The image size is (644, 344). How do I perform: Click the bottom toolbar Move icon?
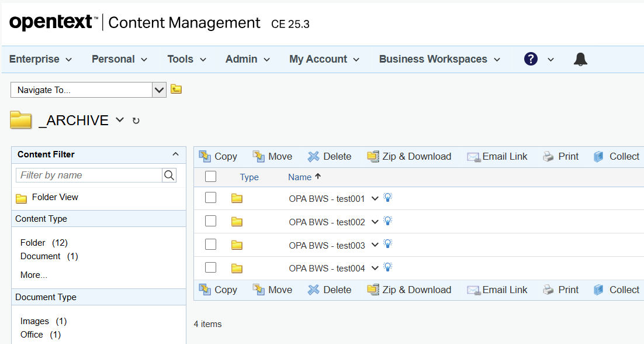tap(258, 290)
